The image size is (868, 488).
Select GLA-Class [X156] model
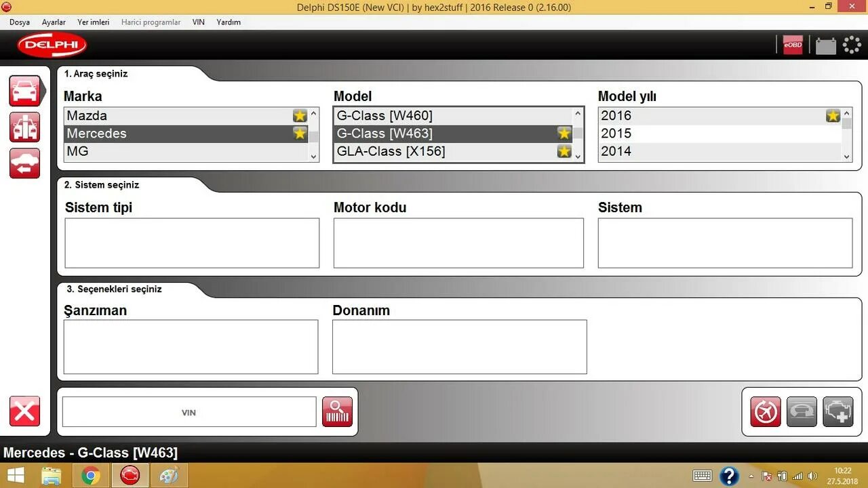453,151
